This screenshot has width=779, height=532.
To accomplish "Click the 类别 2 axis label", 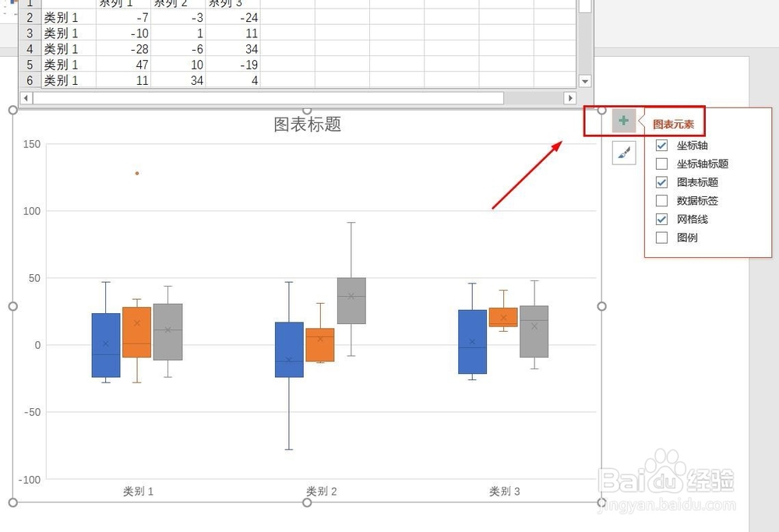I will click(322, 491).
